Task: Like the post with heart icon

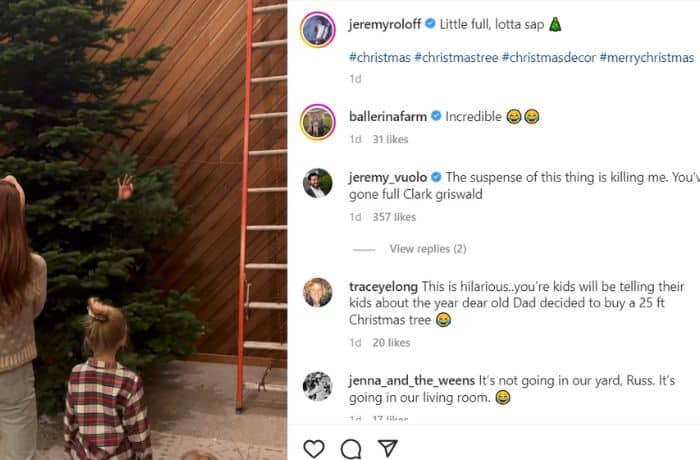Action: coord(314,448)
